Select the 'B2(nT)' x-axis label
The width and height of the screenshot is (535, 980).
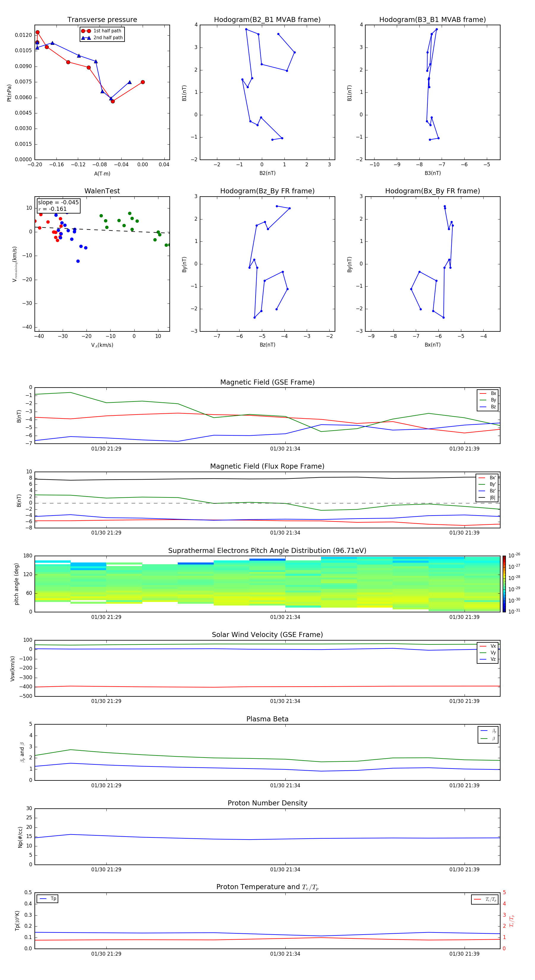point(267,173)
